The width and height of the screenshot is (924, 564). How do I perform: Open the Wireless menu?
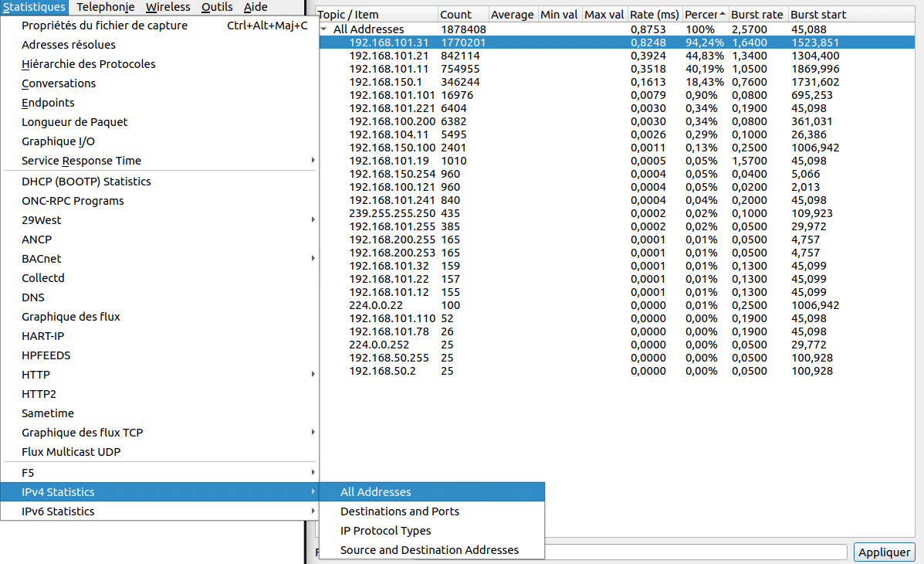coord(168,7)
